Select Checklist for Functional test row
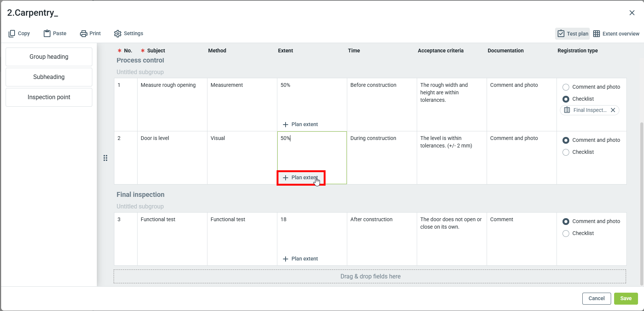This screenshot has width=644, height=311. 566,234
